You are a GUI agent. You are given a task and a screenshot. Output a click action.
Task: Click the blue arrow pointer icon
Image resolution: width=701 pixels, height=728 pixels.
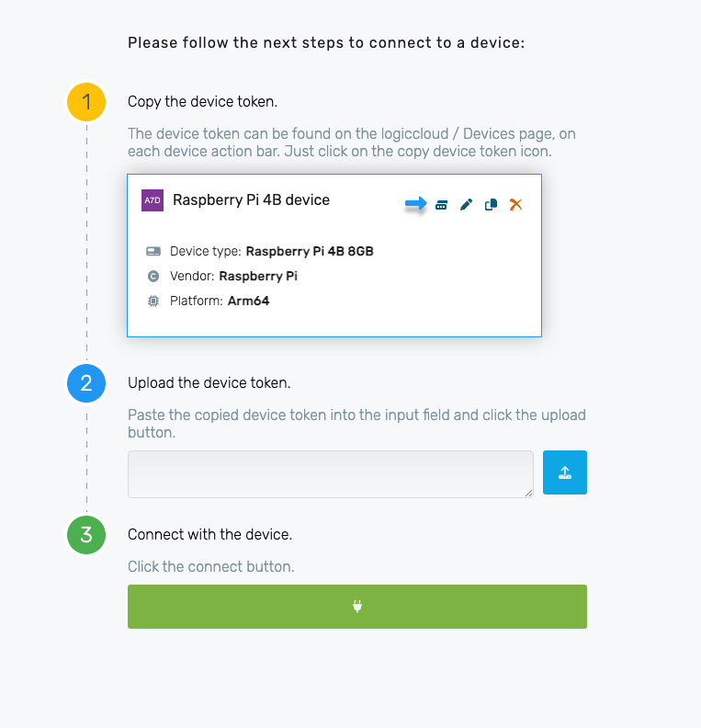(x=416, y=204)
